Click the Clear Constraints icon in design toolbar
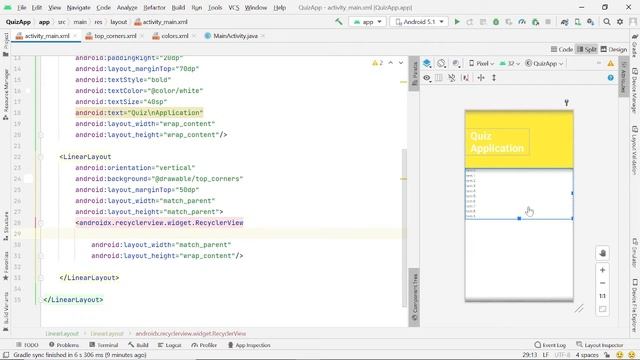Image resolution: width=640 pixels, height=360 pixels. (452, 78)
